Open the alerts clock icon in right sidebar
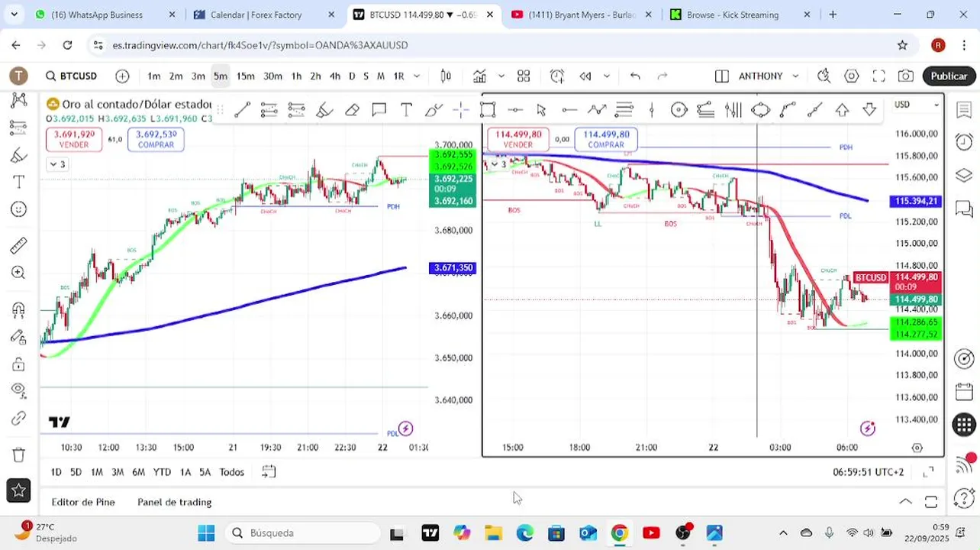 [x=964, y=142]
